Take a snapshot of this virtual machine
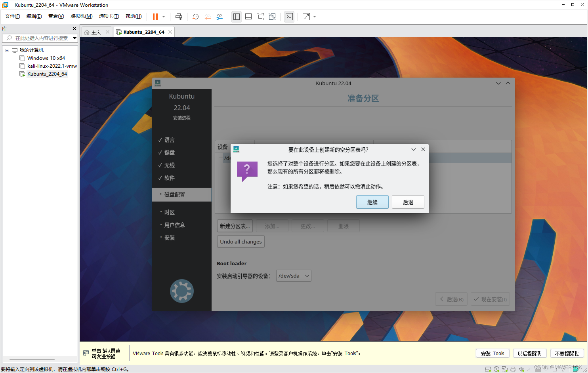The height and width of the screenshot is (373, 588). [195, 17]
